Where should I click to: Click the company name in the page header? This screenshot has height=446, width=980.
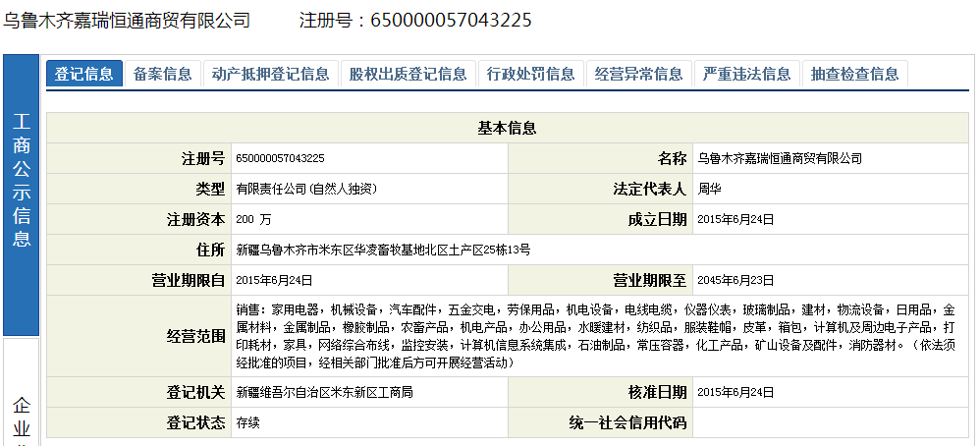[x=127, y=21]
